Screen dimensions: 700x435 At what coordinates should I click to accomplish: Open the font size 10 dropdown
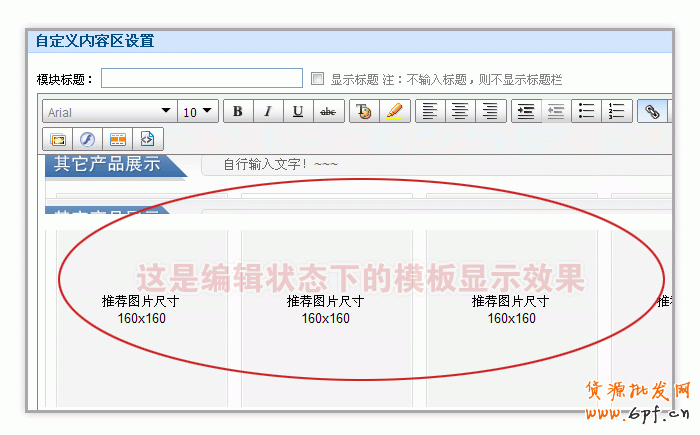(x=198, y=112)
